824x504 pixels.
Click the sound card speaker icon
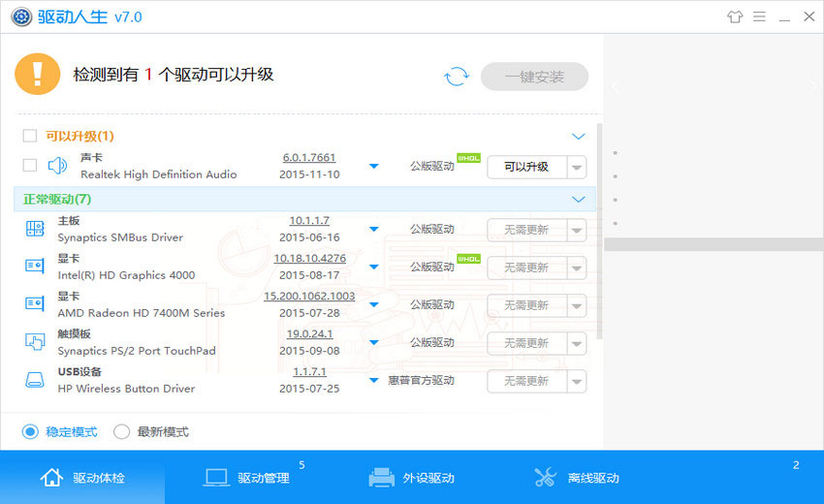click(57, 166)
